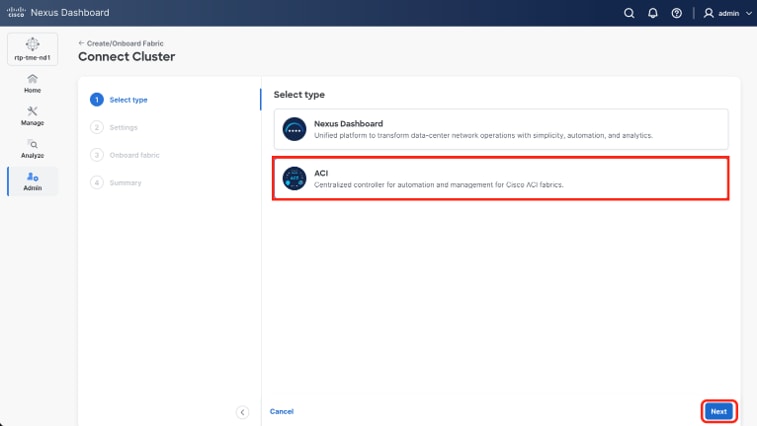
Task: Click the Select type section heading
Action: pos(299,95)
